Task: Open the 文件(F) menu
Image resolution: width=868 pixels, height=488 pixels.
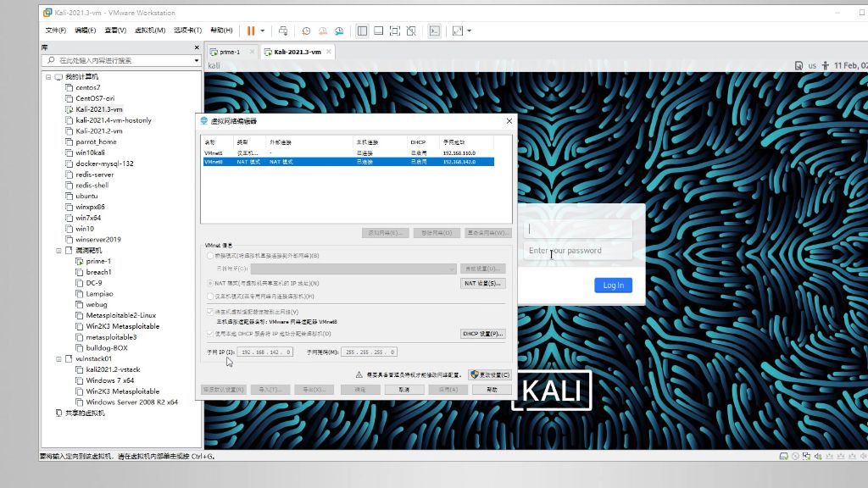Action: tap(55, 30)
